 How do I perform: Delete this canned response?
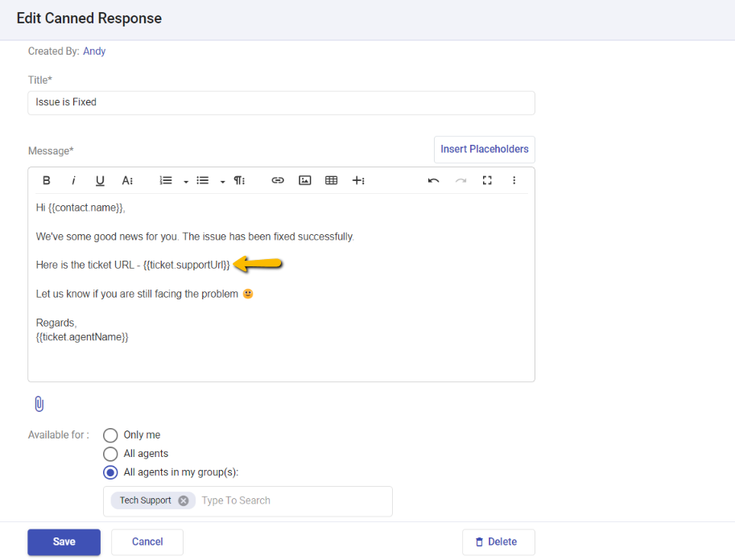[498, 542]
